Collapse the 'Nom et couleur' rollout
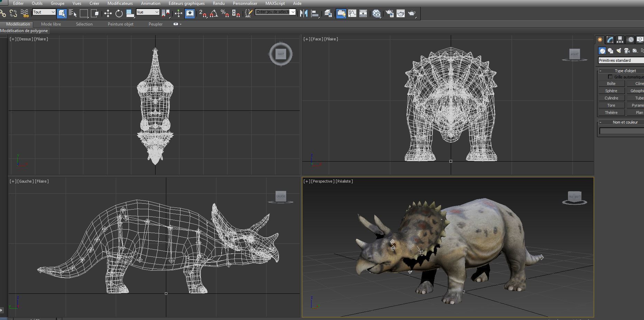 600,122
